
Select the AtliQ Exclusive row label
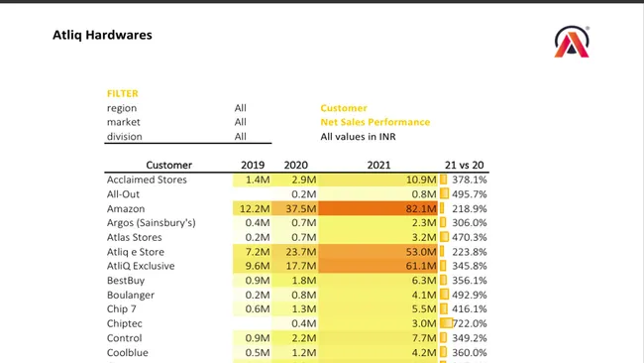141,266
